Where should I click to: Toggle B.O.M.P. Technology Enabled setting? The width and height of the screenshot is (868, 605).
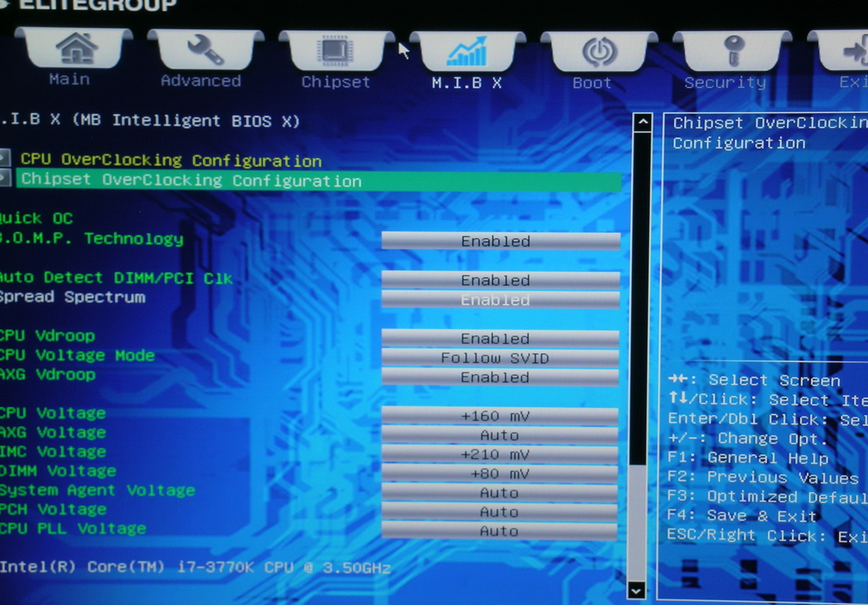500,241
